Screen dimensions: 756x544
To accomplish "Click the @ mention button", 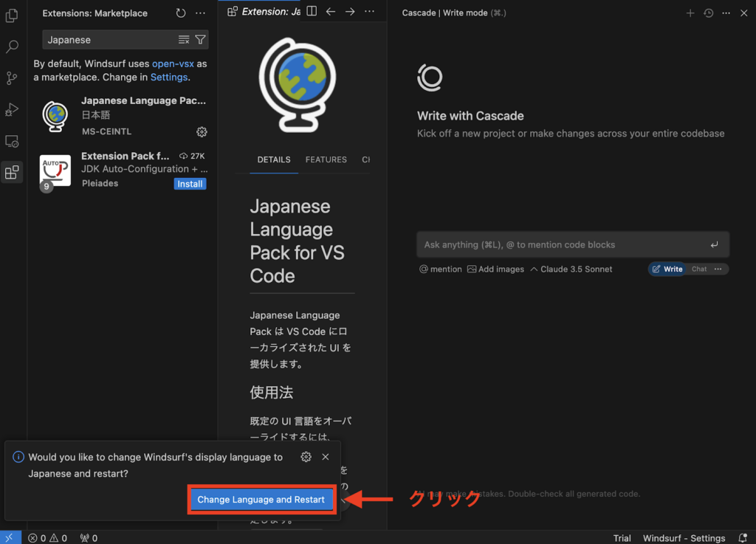I will [x=440, y=269].
